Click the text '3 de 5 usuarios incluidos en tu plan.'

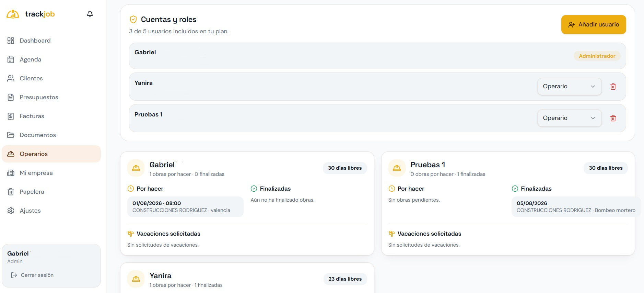(179, 31)
